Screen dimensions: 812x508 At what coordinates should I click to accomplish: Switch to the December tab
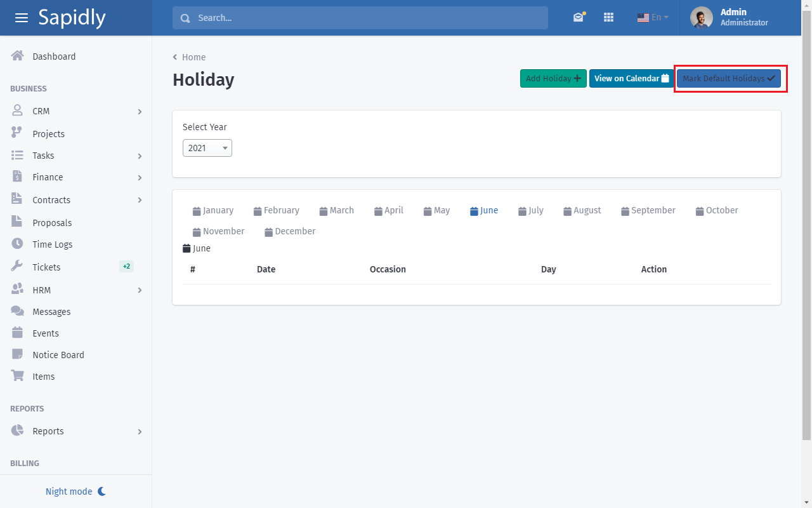tap(290, 231)
